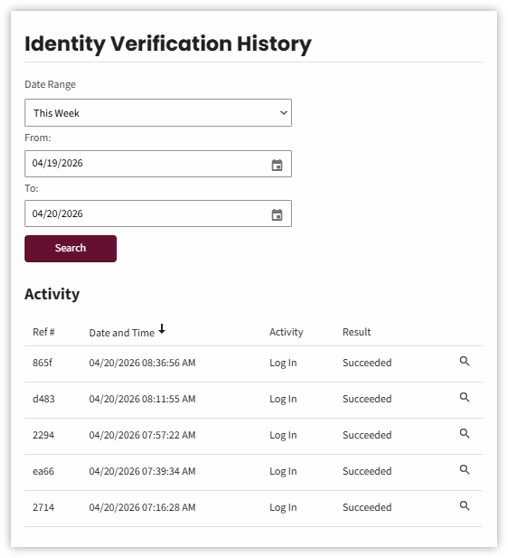This screenshot has width=508, height=558.
Task: View details of entry 865f
Action: [x=464, y=361]
